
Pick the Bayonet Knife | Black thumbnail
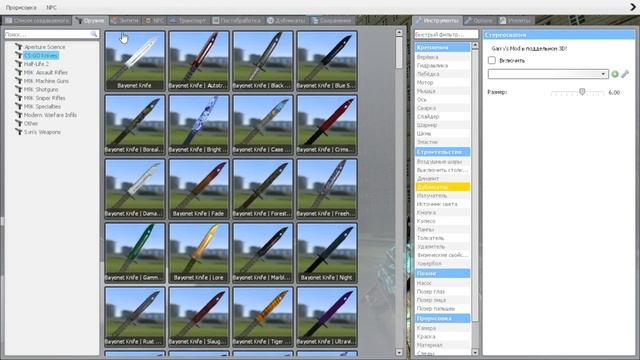[x=263, y=61]
